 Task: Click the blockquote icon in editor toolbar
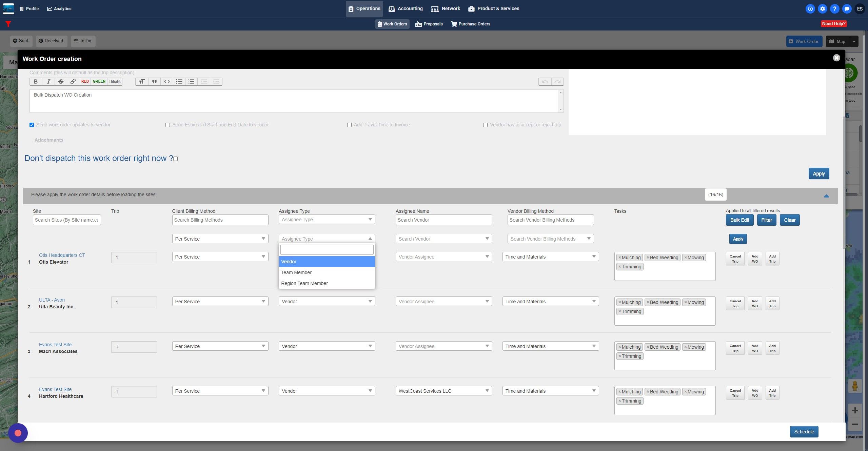[x=154, y=81]
